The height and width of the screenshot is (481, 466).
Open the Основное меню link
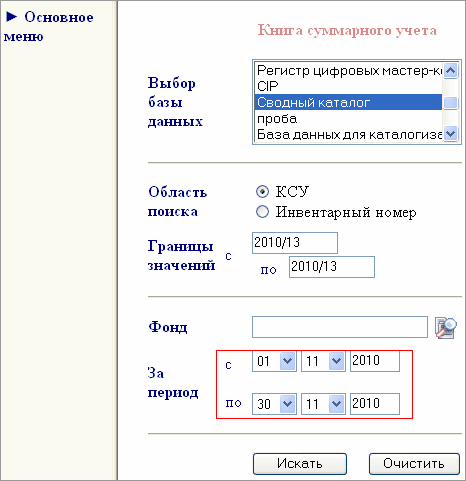[x=49, y=27]
